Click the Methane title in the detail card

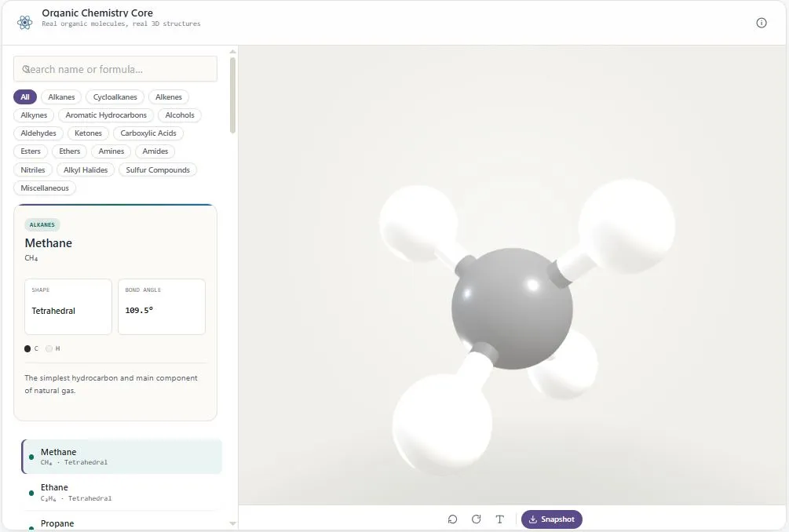pos(49,243)
